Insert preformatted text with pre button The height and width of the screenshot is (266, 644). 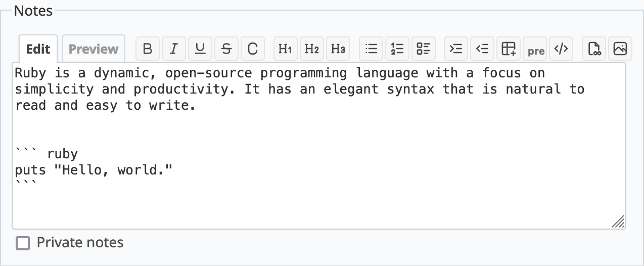click(536, 49)
